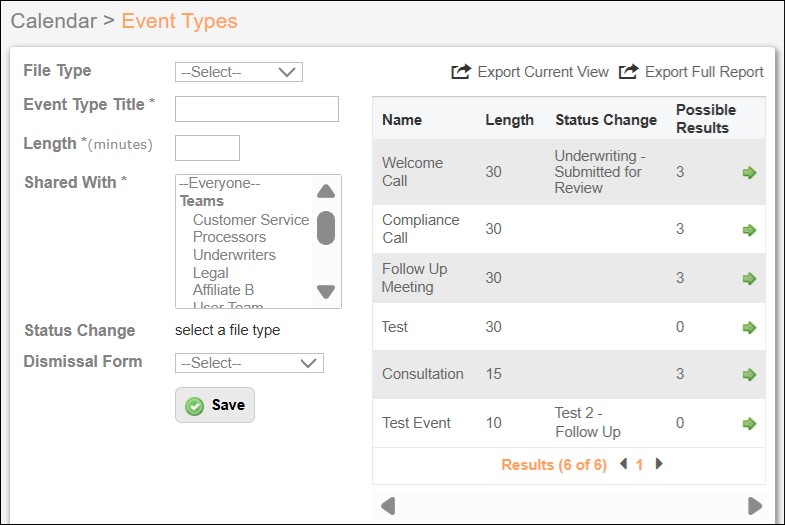The image size is (785, 525).
Task: Click the Export Current View icon
Action: pyautogui.click(x=461, y=72)
